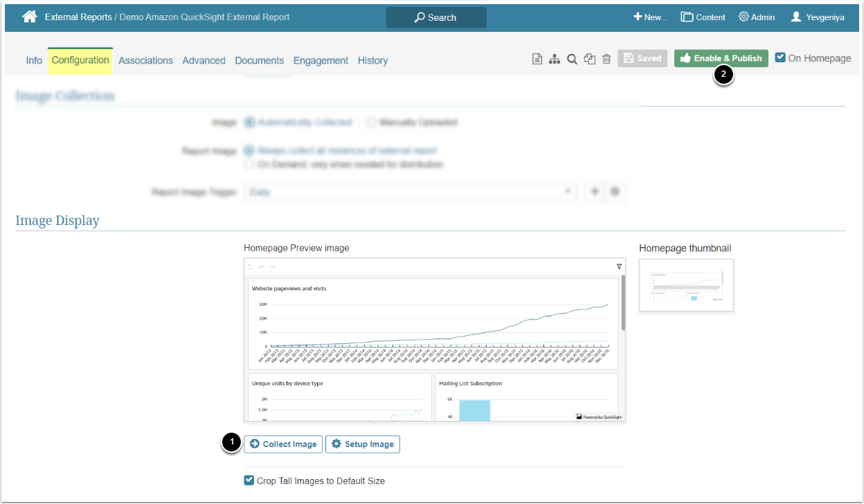
Task: Click the Collect Image button
Action: pos(283,444)
